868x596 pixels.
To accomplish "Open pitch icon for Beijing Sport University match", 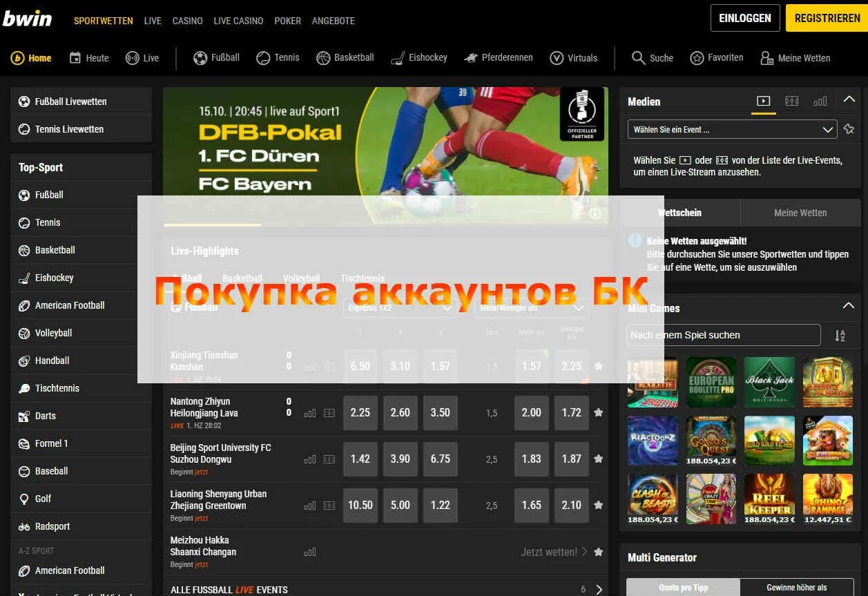I will pos(329,459).
